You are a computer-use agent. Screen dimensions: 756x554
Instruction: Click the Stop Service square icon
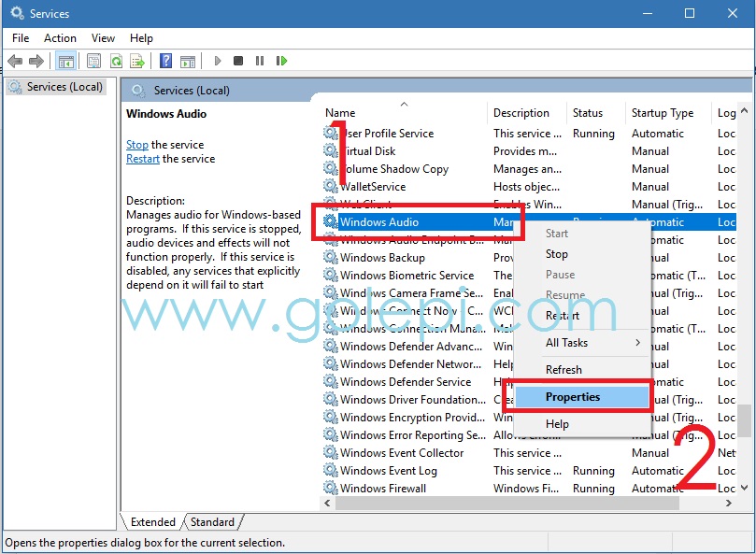pos(238,61)
